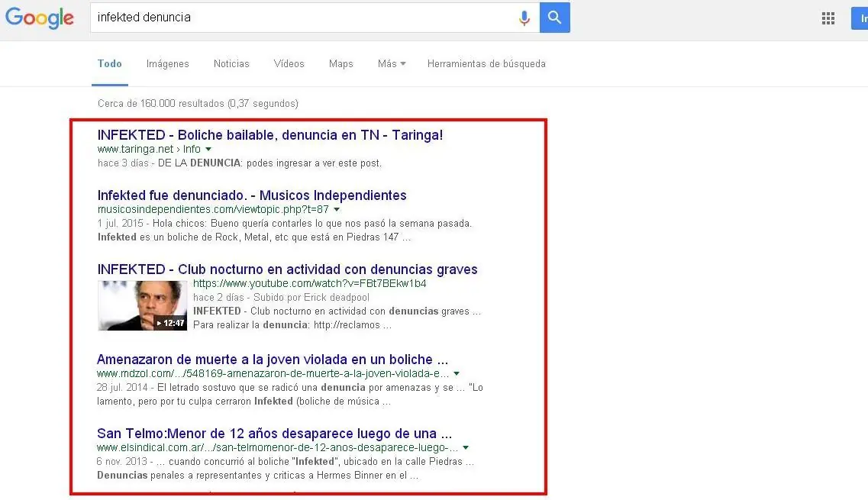Click the www.taringa.net › Info URL text

pos(149,149)
